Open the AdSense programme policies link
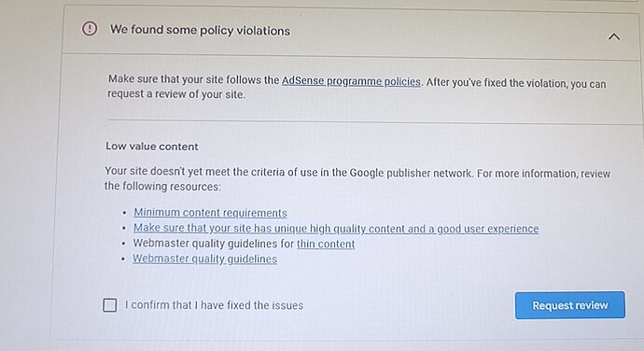Image resolution: width=644 pixels, height=351 pixels. pos(351,81)
